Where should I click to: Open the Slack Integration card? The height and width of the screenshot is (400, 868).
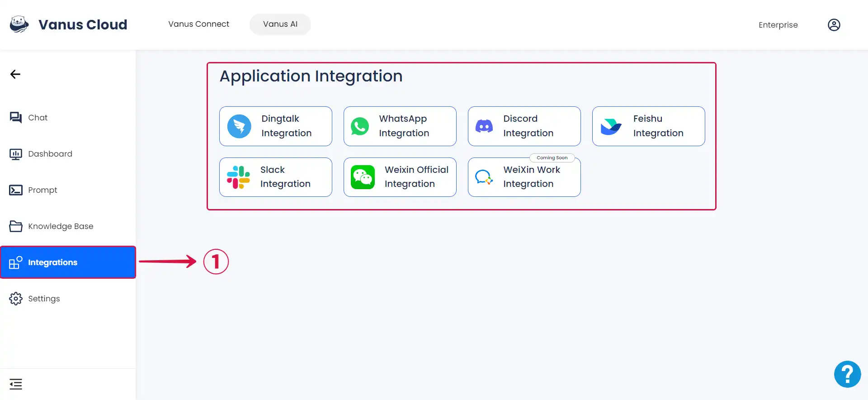276,177
